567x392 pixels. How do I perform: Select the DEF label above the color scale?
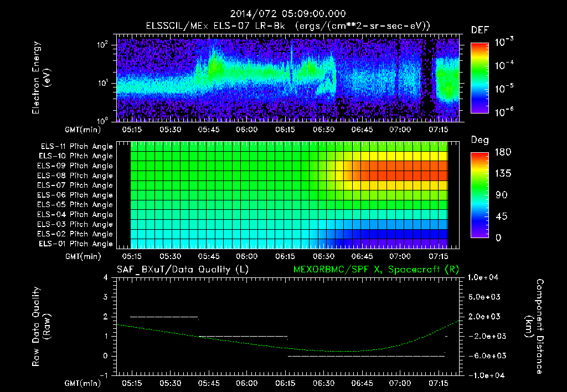pos(480,30)
